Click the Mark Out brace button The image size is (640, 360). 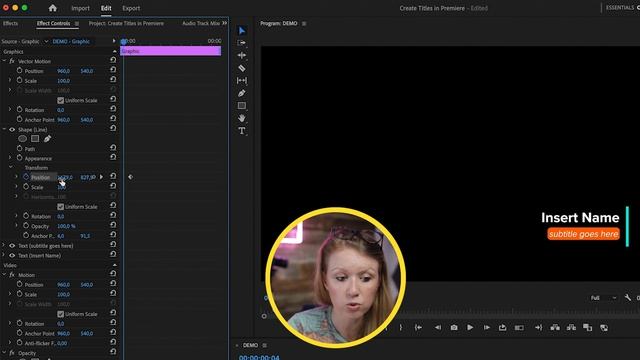(401, 327)
